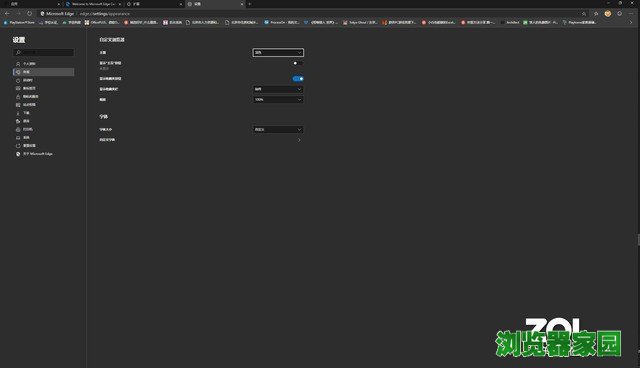Open Privacy and services lock icon
This screenshot has height=368, width=640.
click(x=18, y=97)
